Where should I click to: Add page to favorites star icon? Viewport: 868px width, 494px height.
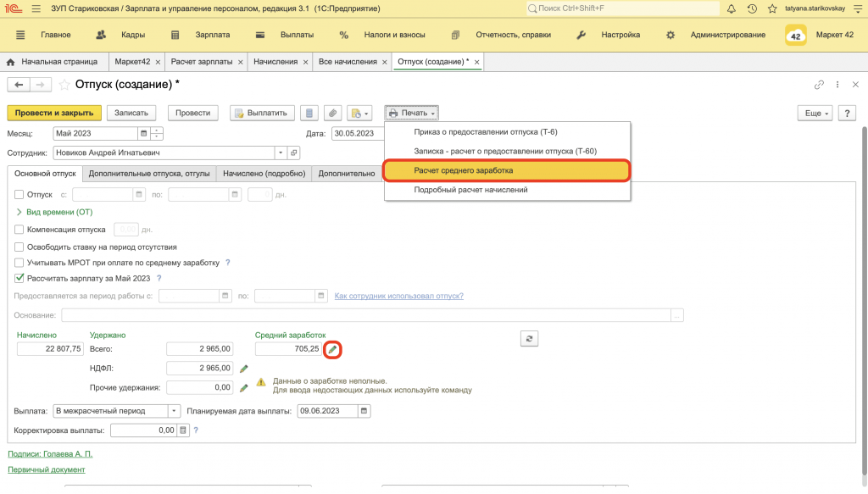click(x=64, y=85)
